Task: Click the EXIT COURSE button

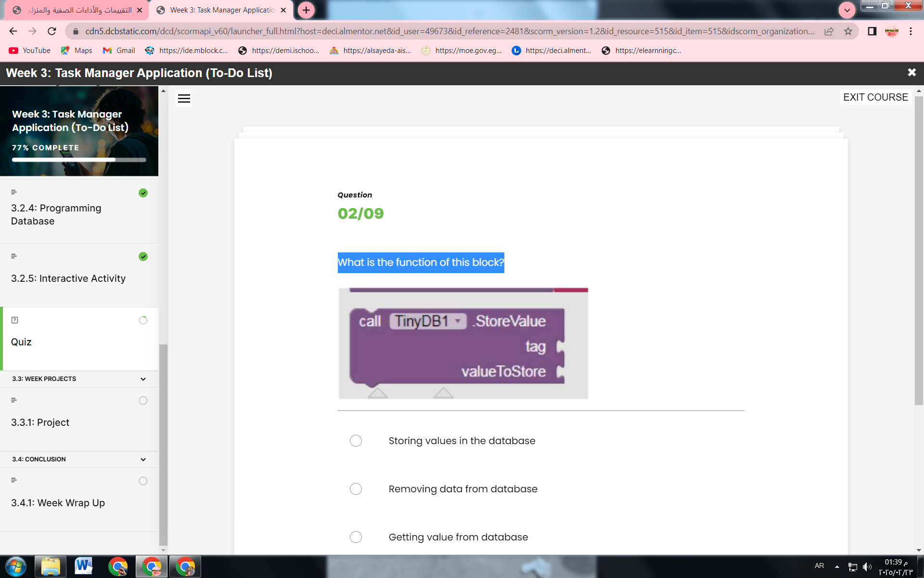Action: pyautogui.click(x=875, y=97)
